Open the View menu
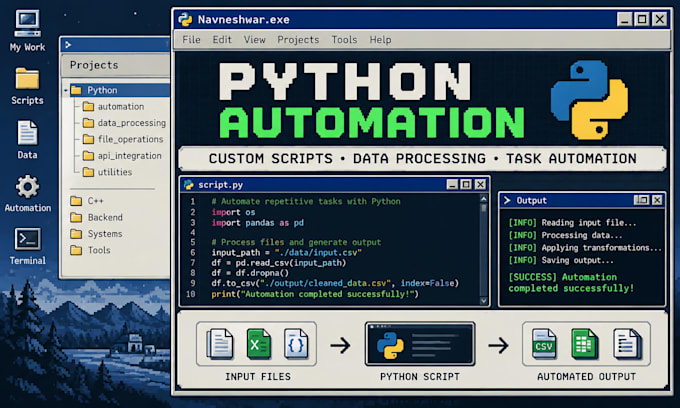This screenshot has height=408, width=680. pyautogui.click(x=255, y=40)
